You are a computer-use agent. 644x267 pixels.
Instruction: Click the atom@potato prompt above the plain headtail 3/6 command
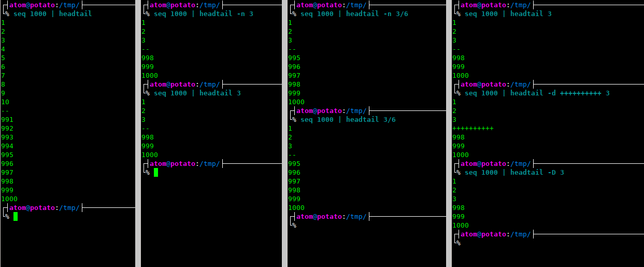[x=331, y=111]
